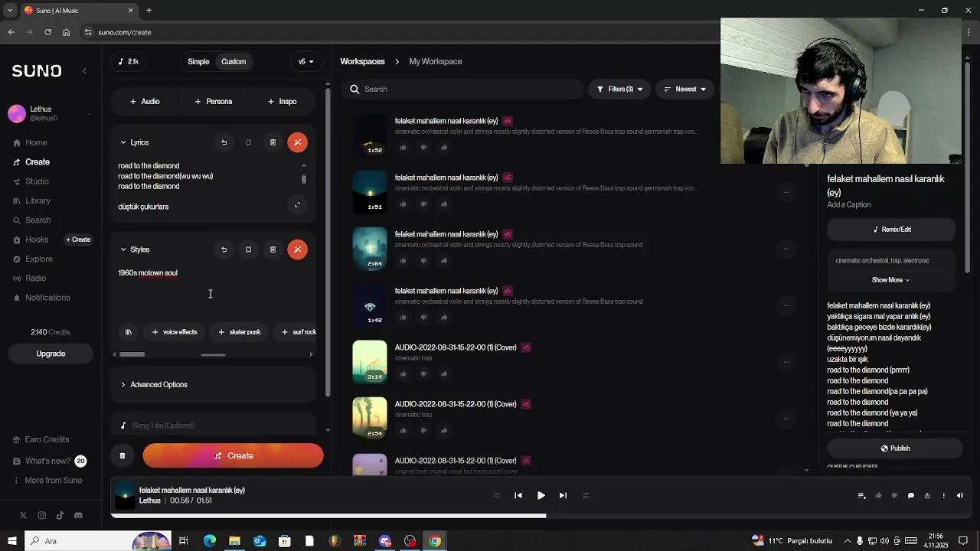
Task: Add a Persona
Action: tap(214, 101)
